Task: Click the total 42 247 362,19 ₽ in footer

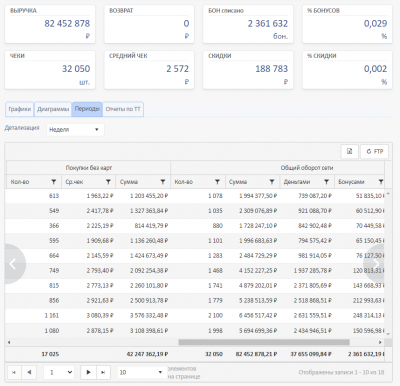Action: 147,354
